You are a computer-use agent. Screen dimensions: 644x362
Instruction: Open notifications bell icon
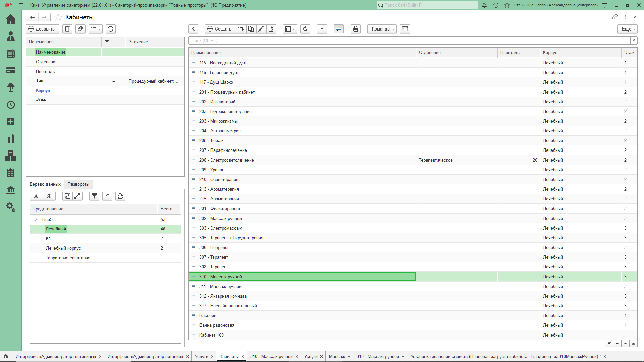click(484, 5)
